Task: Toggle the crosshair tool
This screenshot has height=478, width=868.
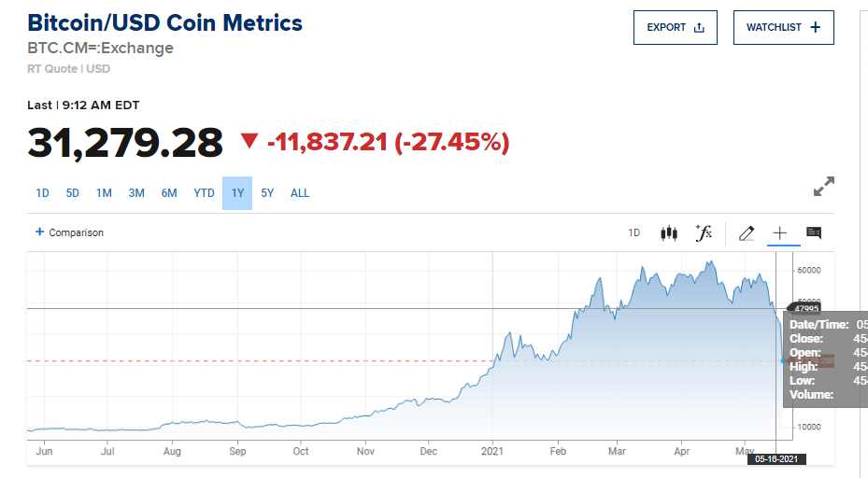Action: click(x=780, y=233)
